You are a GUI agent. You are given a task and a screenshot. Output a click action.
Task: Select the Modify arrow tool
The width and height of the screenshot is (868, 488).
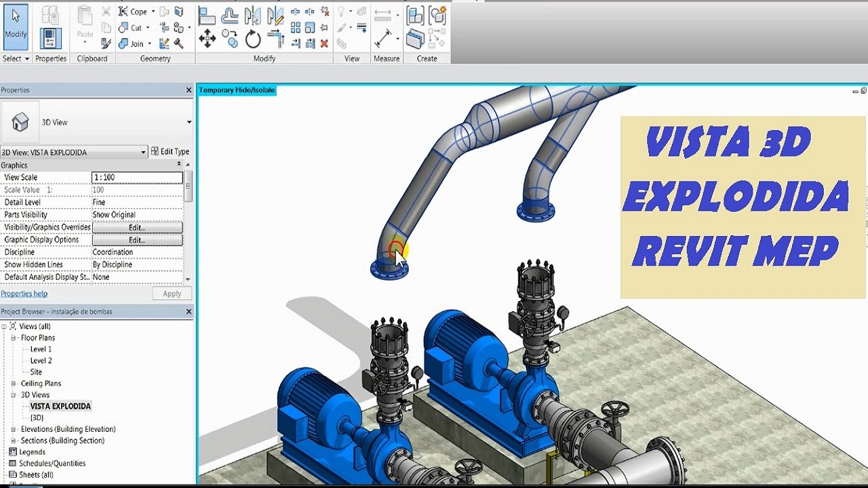pyautogui.click(x=16, y=27)
